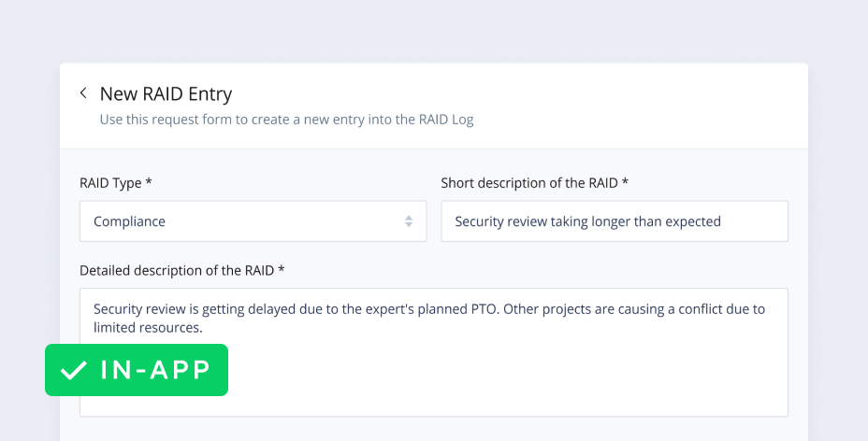Viewport: 868px width, 441px height.
Task: Click the "RAID Type *" field label
Action: [116, 183]
